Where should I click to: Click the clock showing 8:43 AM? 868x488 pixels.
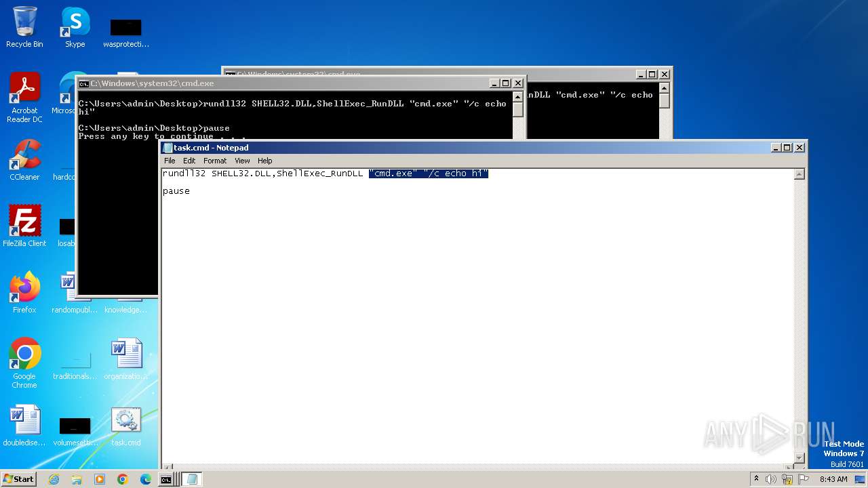(x=833, y=479)
